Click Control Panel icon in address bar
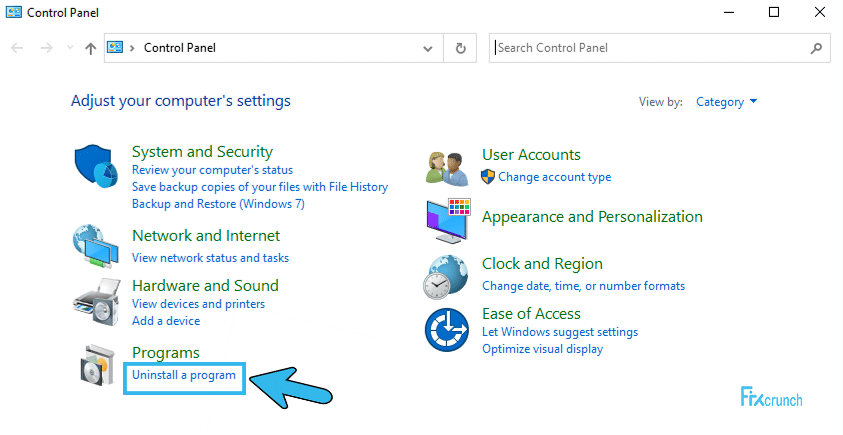Screen dimensions: 843x435 pyautogui.click(x=115, y=48)
